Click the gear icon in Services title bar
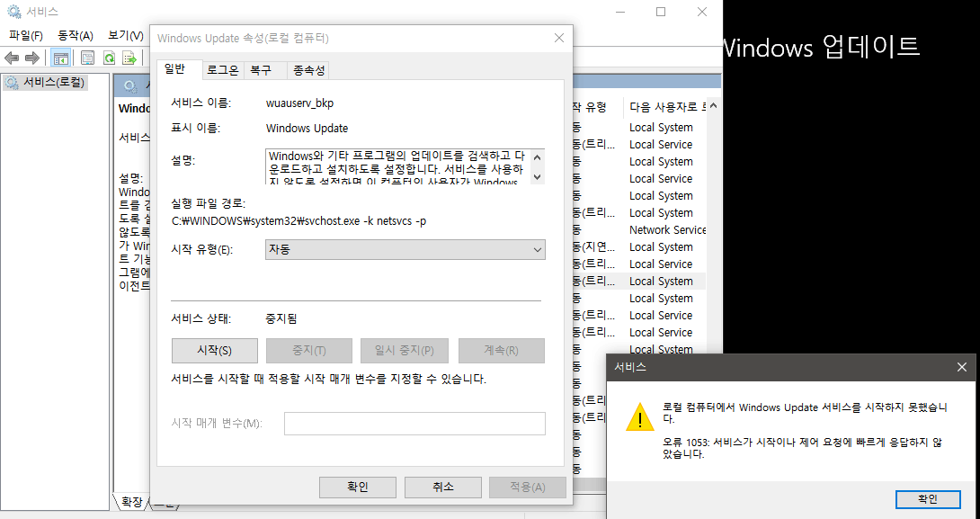The image size is (980, 519). 13,12
